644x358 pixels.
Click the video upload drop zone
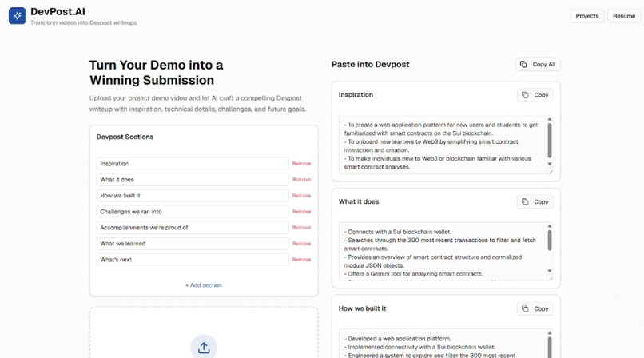coord(204,332)
